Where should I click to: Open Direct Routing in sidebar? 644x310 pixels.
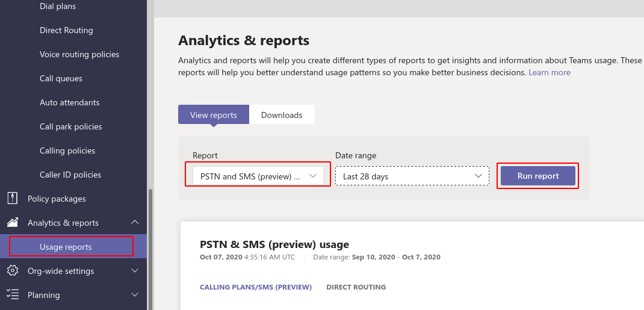tap(66, 30)
